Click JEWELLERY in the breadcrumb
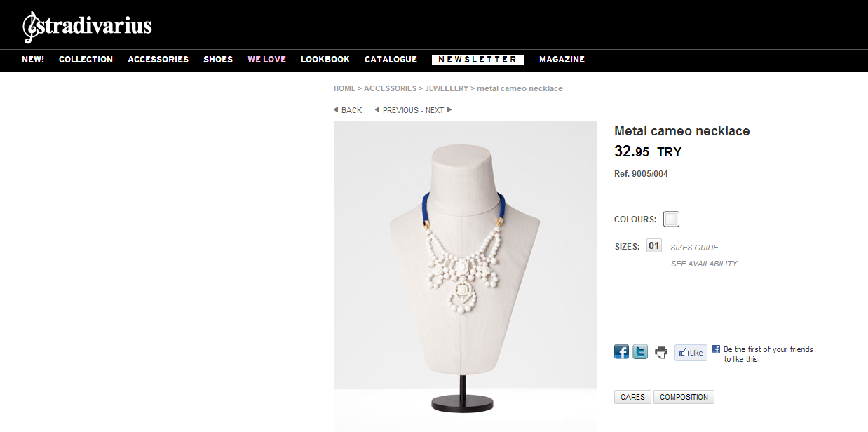Screen dimensions: 868x432 tap(447, 88)
